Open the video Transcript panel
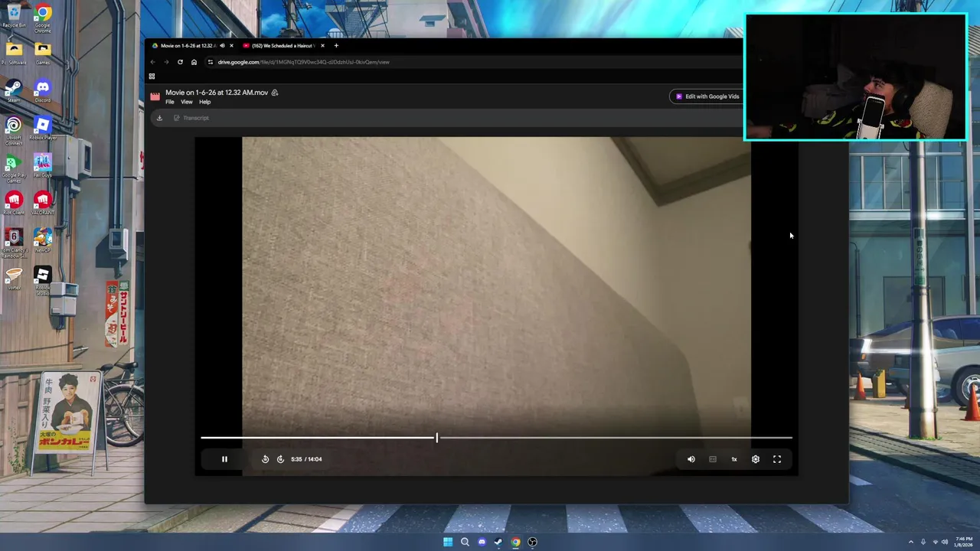This screenshot has height=551, width=980. [191, 118]
